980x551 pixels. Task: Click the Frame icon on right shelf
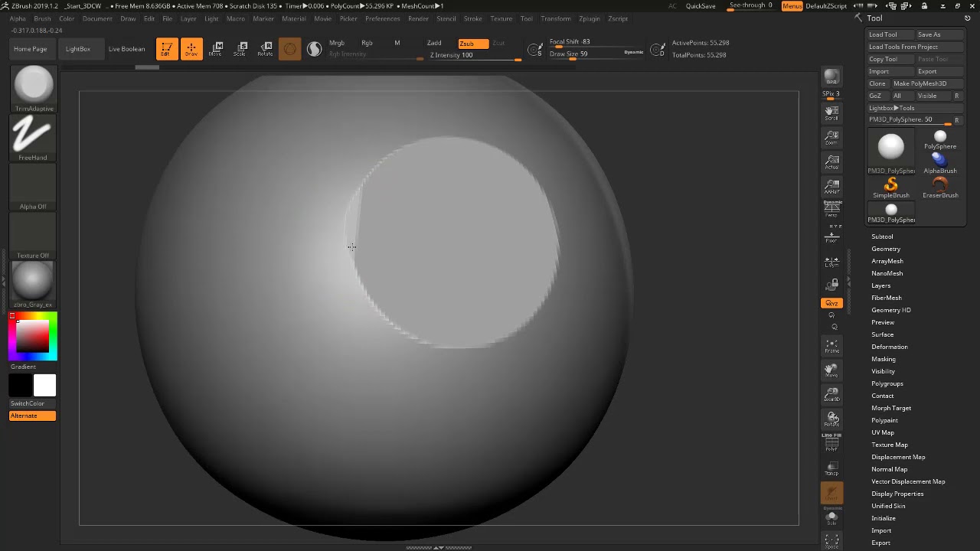831,346
